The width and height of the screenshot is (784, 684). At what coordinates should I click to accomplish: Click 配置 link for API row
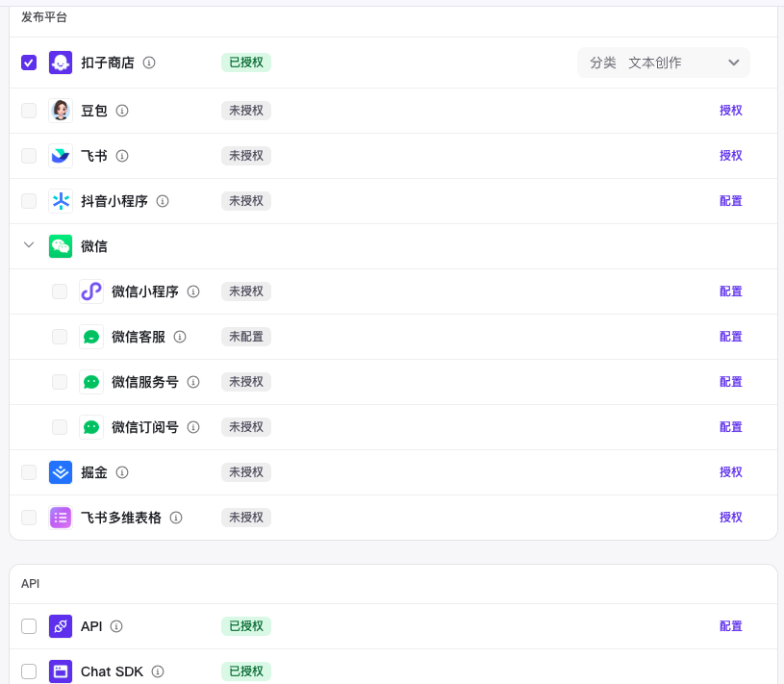730,626
